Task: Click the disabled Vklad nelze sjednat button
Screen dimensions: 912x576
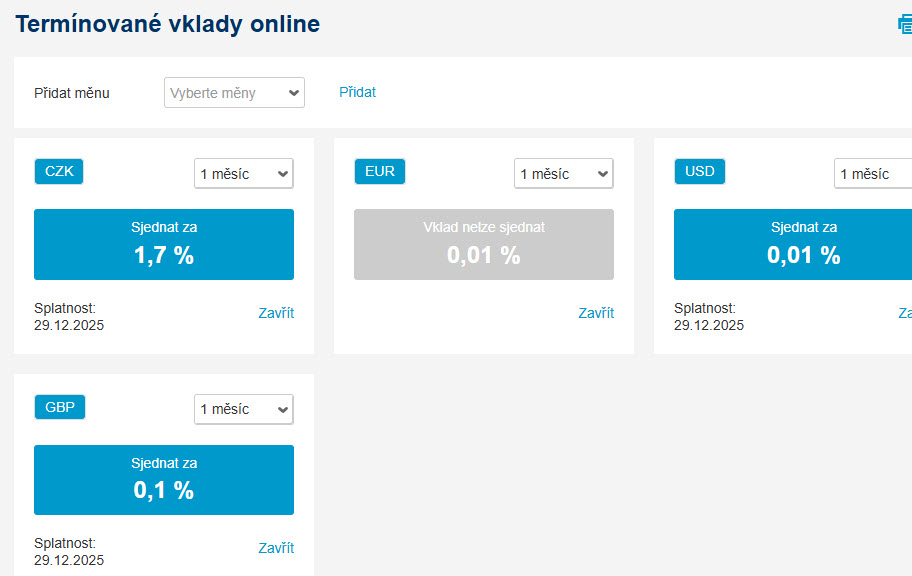Action: click(484, 244)
